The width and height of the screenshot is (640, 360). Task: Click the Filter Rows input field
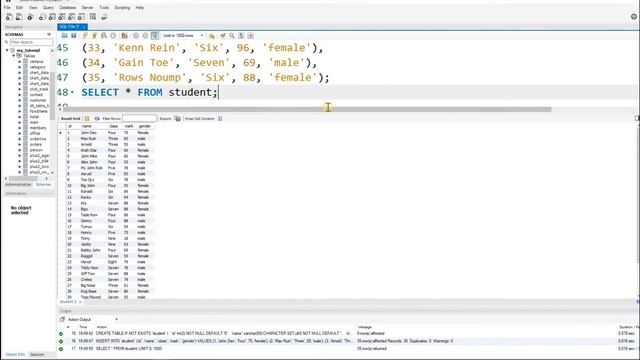tap(139, 119)
